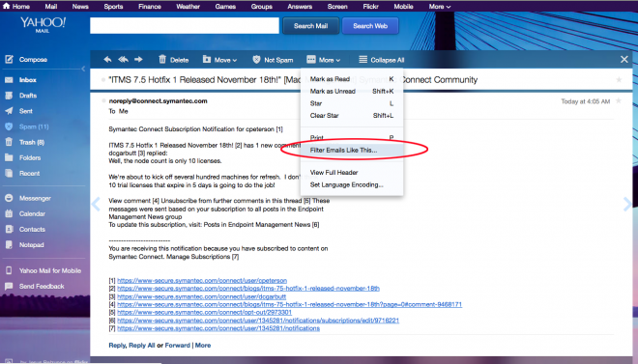The height and width of the screenshot is (364, 638).
Task: Open Yahoo Mail for Mobile link
Action: point(50,270)
